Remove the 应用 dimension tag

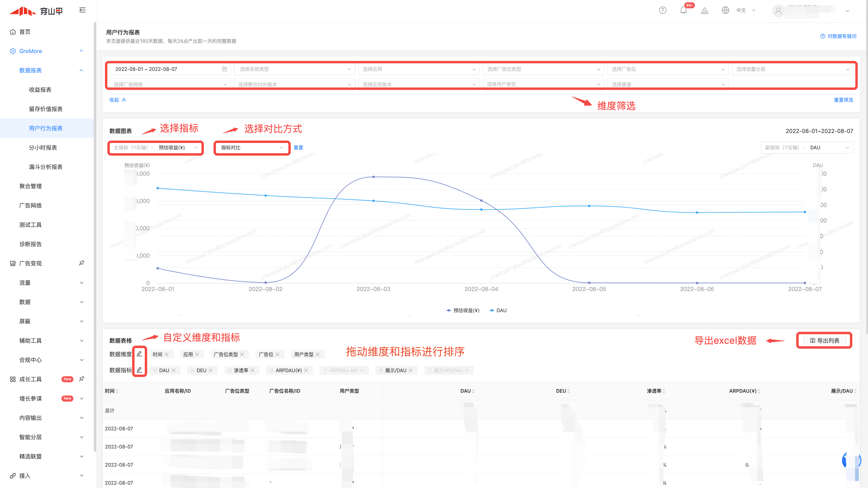pos(197,354)
